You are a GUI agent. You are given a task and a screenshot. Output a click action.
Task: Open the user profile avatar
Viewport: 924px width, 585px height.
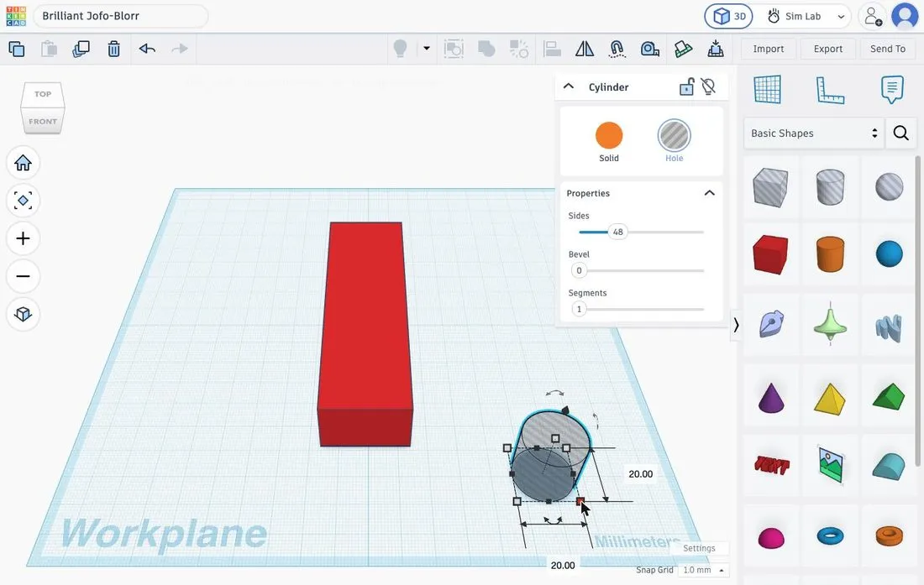[906, 17]
